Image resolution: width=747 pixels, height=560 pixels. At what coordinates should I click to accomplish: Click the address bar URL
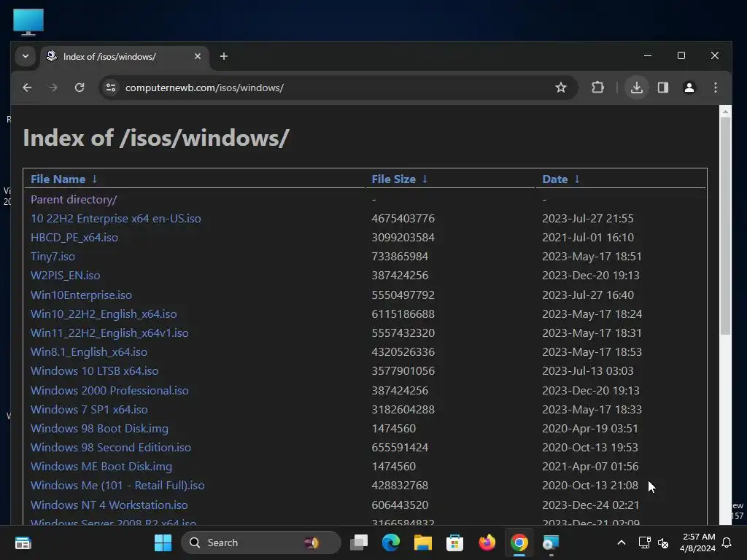point(204,87)
